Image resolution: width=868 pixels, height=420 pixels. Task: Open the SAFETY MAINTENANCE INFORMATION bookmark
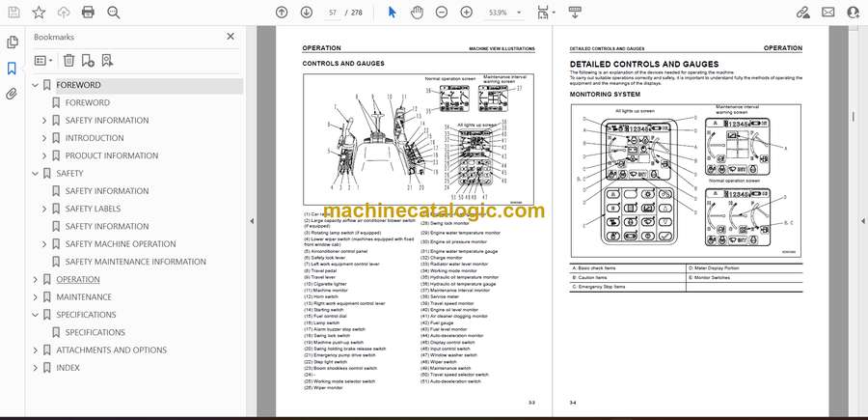136,262
